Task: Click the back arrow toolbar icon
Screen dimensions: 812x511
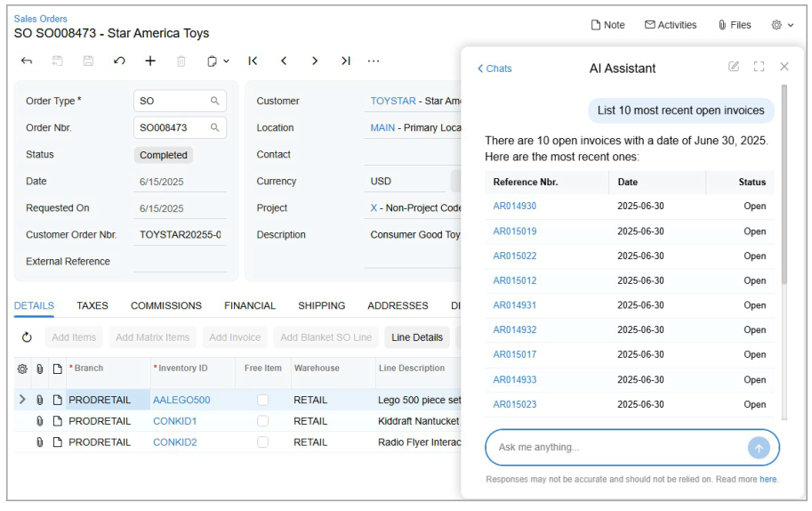Action: click(x=27, y=61)
